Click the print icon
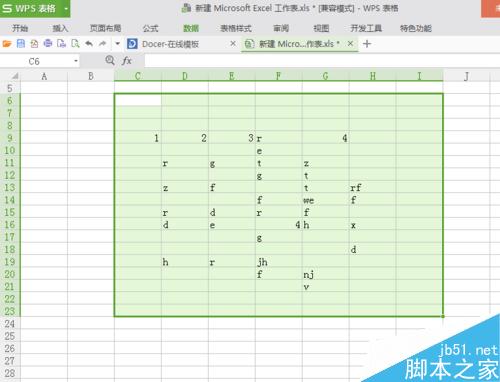500x382 pixels. click(x=48, y=43)
